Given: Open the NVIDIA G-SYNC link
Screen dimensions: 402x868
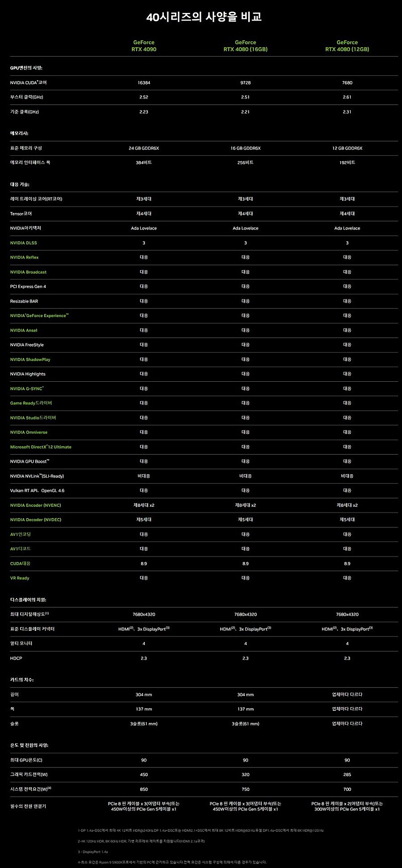Looking at the screenshot, I should pos(27,389).
